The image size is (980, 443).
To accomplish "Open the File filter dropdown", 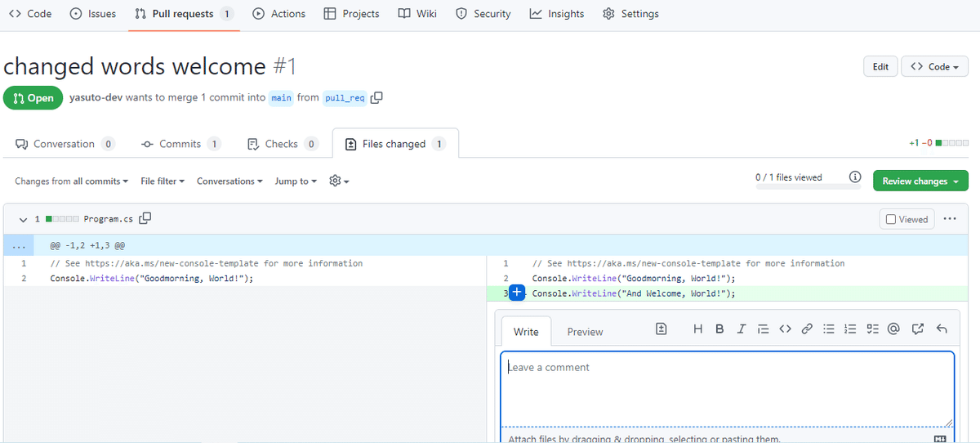I will tap(163, 181).
